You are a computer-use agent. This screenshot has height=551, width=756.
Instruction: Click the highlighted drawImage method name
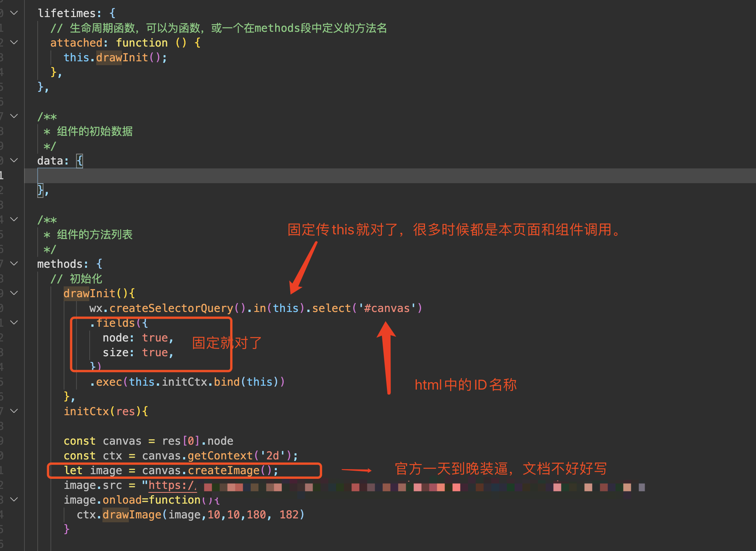(x=132, y=515)
